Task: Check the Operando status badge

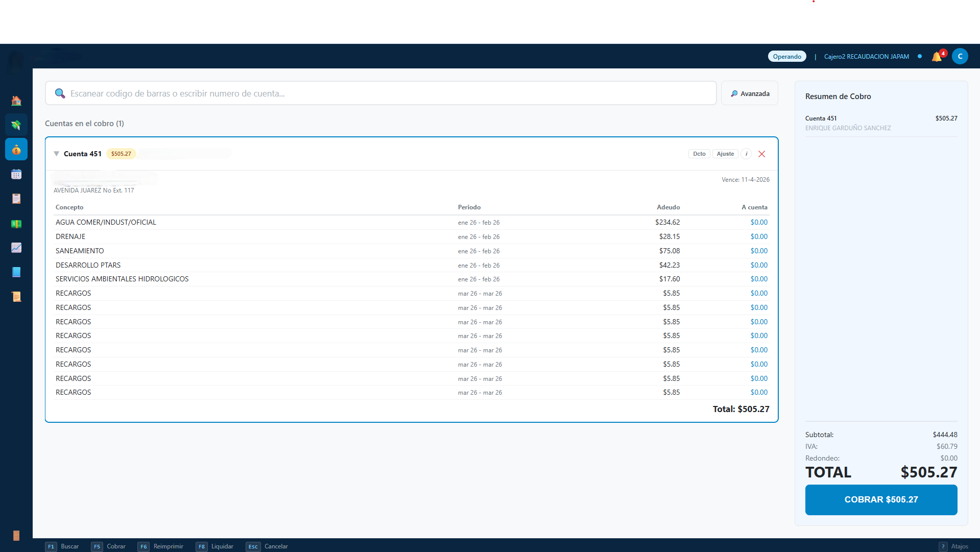Action: pyautogui.click(x=786, y=56)
